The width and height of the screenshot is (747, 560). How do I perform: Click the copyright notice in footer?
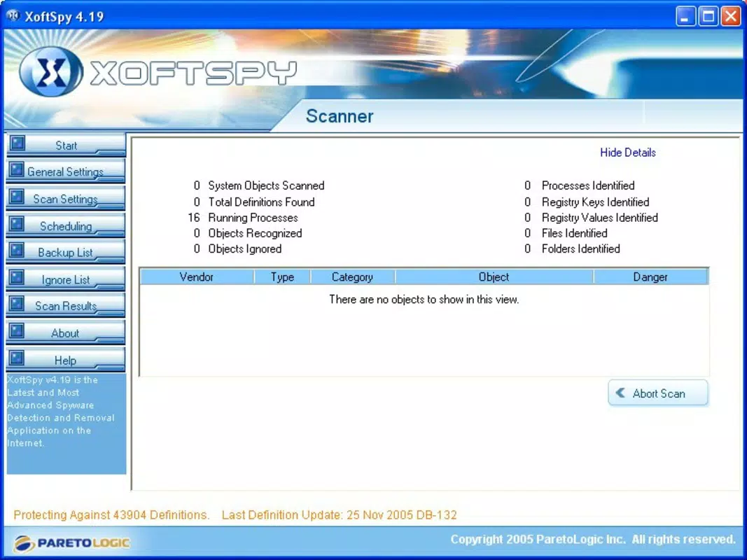point(593,540)
